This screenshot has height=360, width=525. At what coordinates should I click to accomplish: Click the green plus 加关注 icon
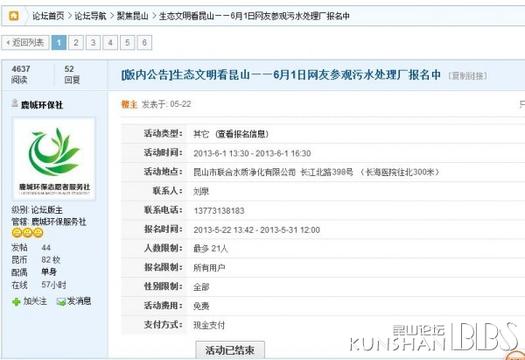pyautogui.click(x=16, y=302)
